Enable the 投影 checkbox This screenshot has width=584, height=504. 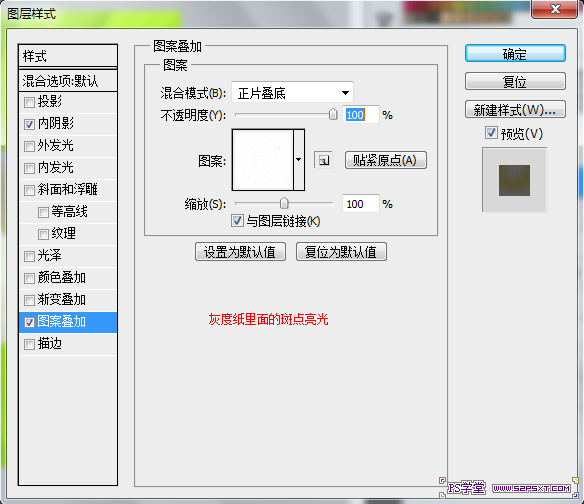[x=29, y=102]
